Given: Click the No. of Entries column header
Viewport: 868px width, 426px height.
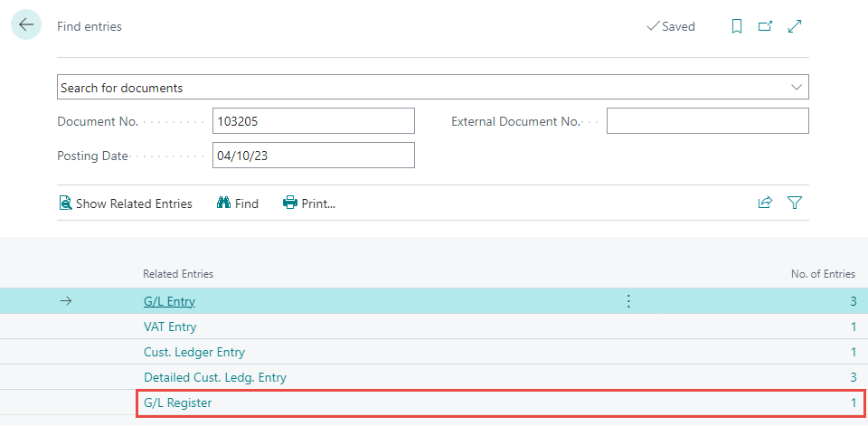Looking at the screenshot, I should click(824, 274).
